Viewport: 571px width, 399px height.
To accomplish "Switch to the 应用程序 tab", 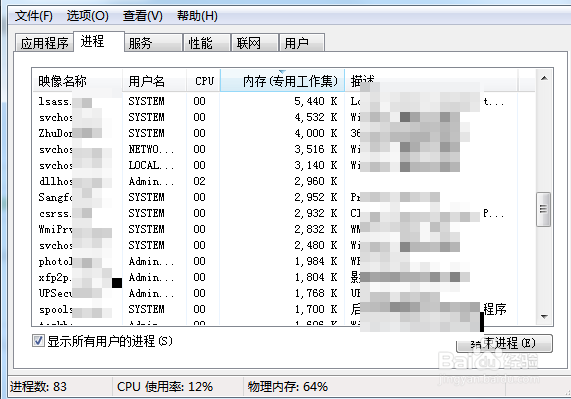I will tap(44, 43).
